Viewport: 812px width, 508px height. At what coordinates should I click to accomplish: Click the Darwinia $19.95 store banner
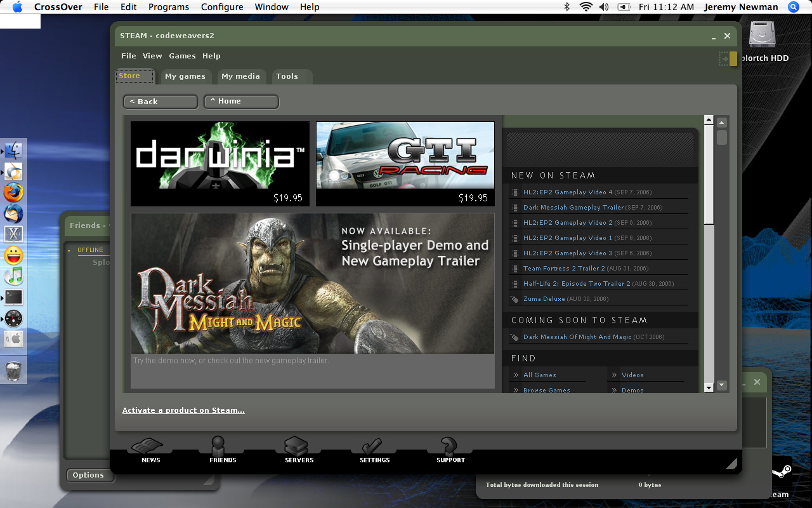[x=219, y=163]
